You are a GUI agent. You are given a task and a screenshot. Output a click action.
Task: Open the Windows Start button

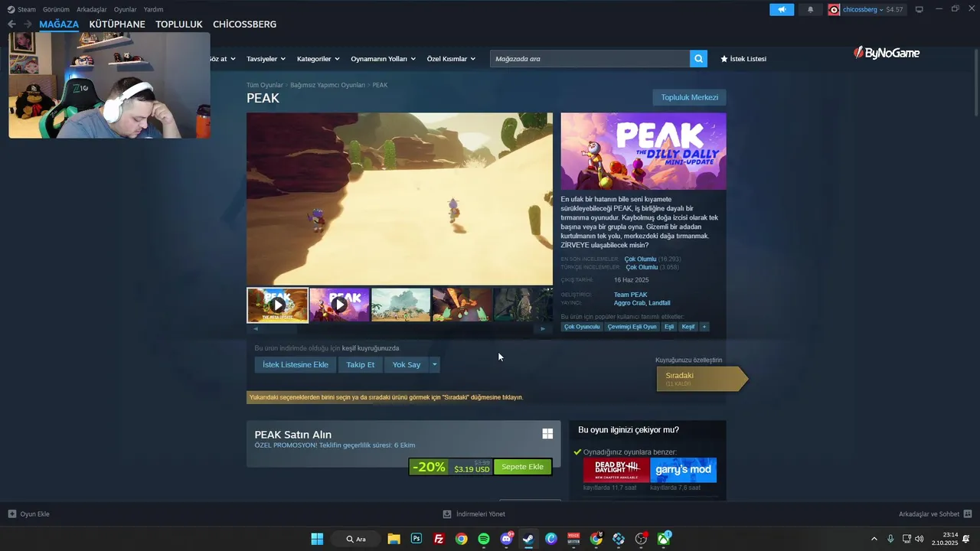pos(317,539)
